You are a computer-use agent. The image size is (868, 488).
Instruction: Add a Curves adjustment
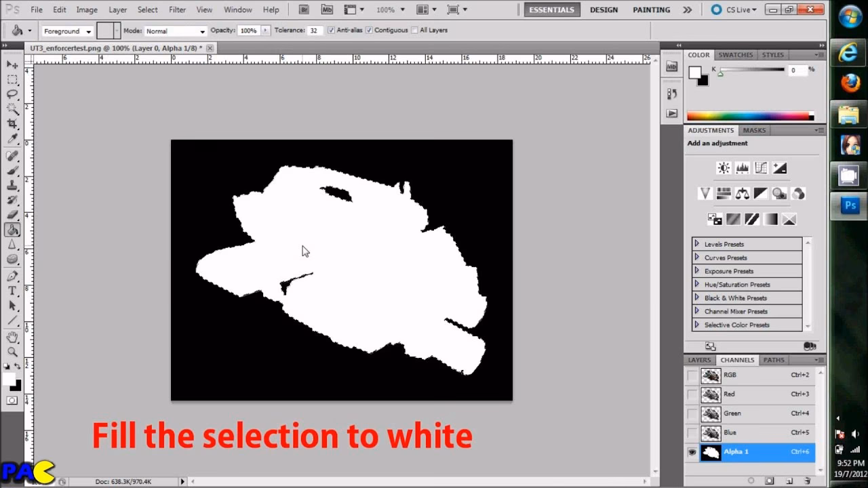[761, 168]
